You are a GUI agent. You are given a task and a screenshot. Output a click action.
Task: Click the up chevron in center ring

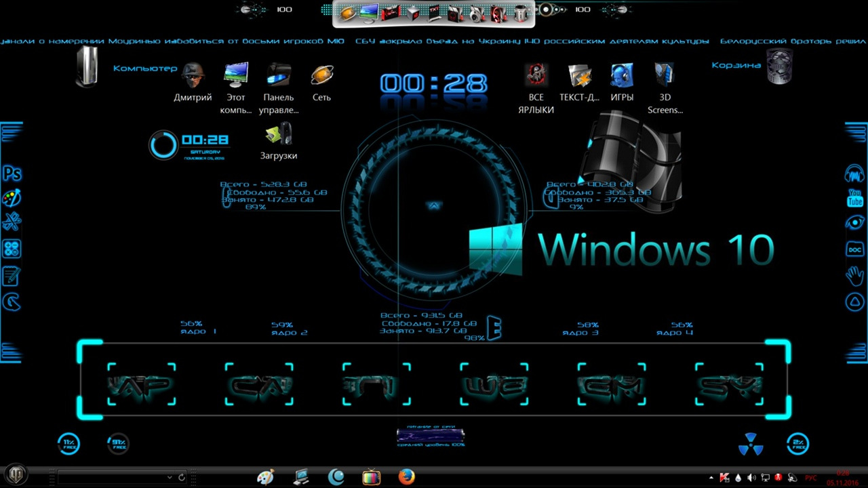pos(434,205)
